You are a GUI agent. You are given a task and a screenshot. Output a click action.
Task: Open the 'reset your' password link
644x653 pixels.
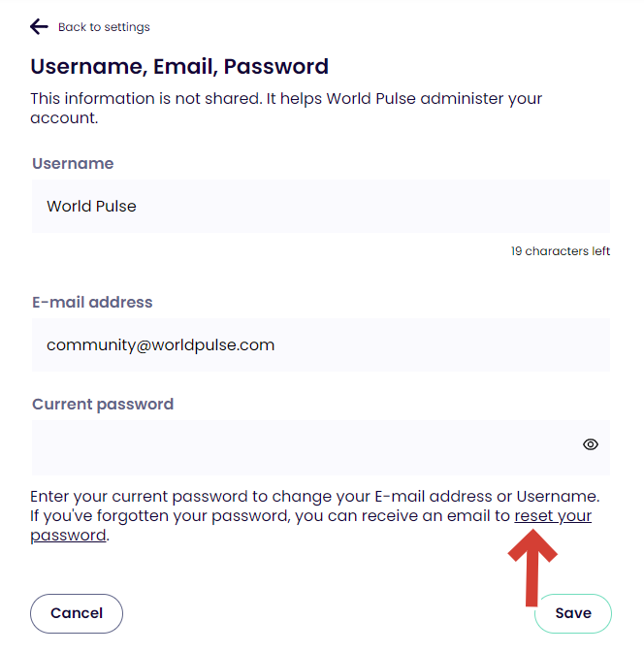(553, 515)
